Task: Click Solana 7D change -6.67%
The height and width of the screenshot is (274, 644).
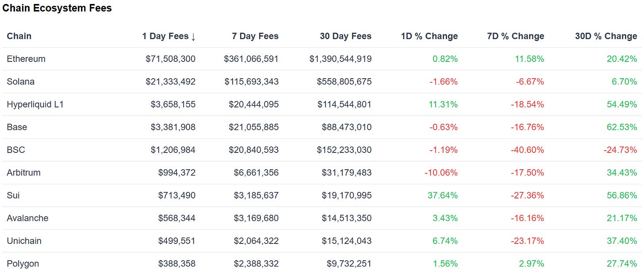Action: coord(530,82)
